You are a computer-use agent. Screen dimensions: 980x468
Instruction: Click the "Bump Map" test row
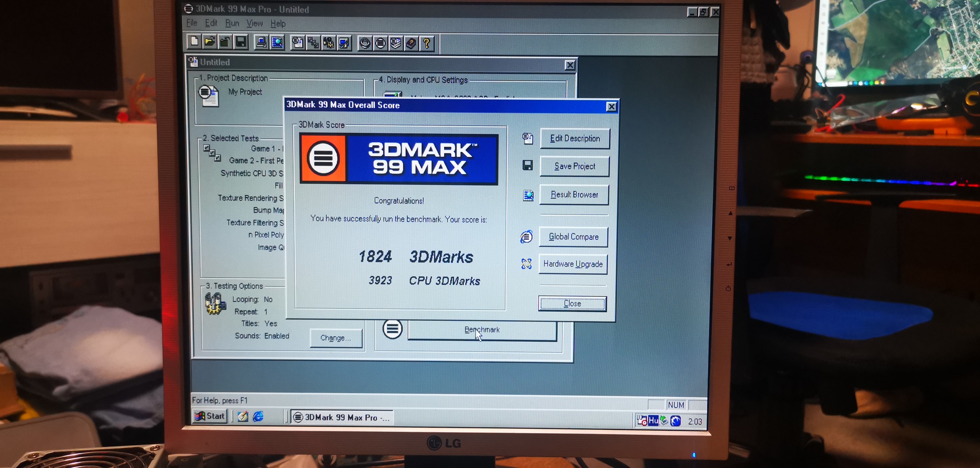(268, 210)
